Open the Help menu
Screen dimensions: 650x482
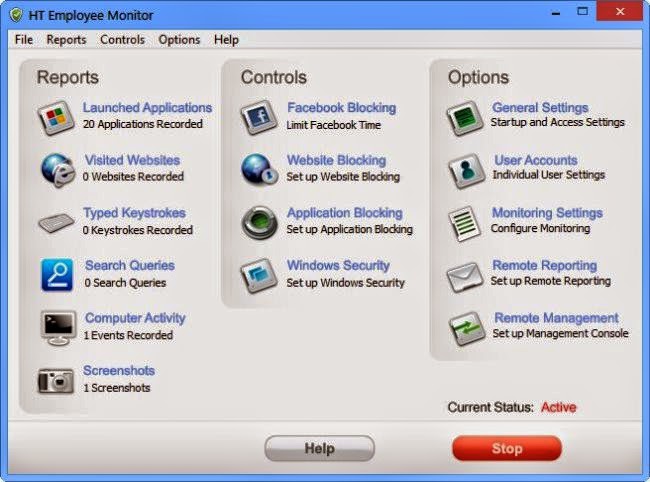(x=226, y=40)
